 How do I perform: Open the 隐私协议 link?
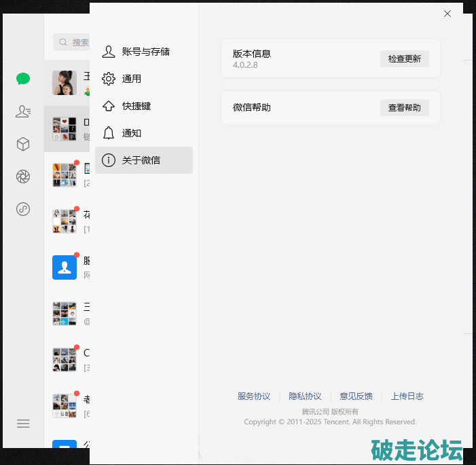[305, 396]
